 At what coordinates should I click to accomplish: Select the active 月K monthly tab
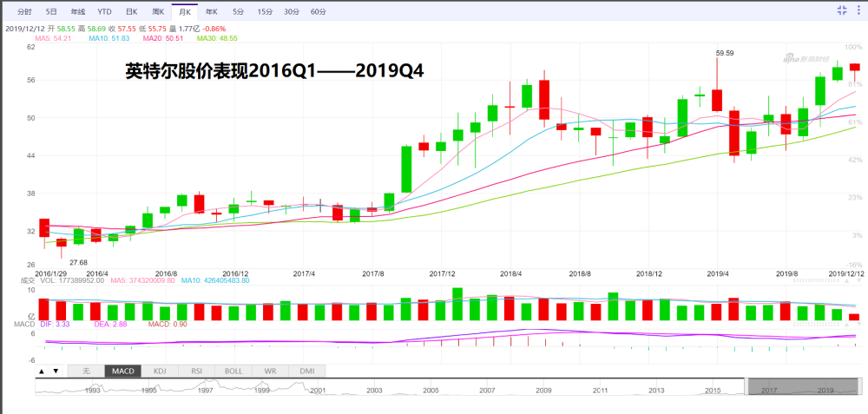pos(184,11)
